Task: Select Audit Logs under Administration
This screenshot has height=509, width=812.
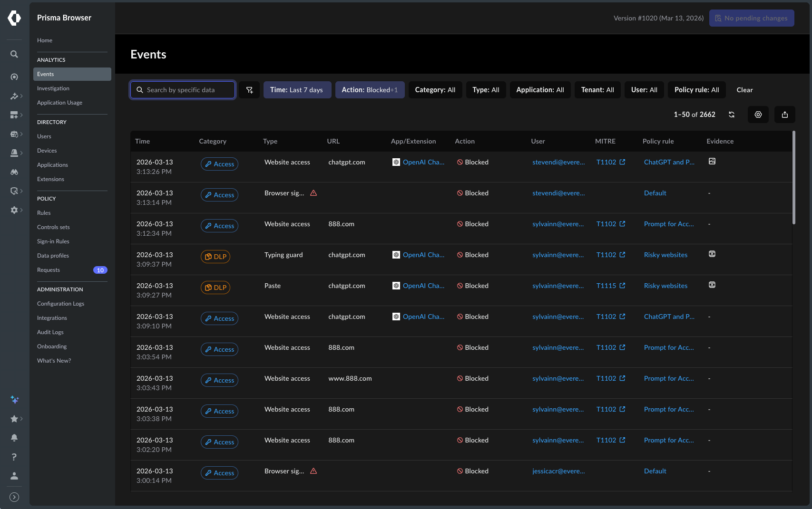Action: pyautogui.click(x=50, y=332)
